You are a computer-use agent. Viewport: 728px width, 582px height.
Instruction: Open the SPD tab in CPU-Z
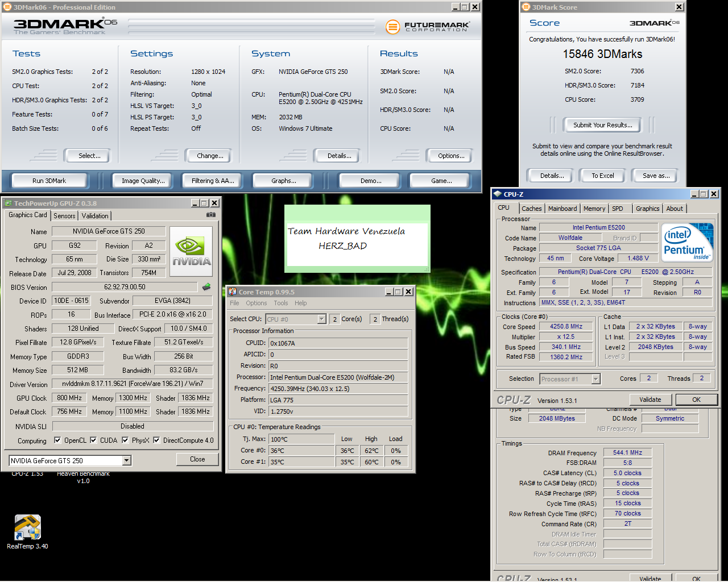coord(618,209)
